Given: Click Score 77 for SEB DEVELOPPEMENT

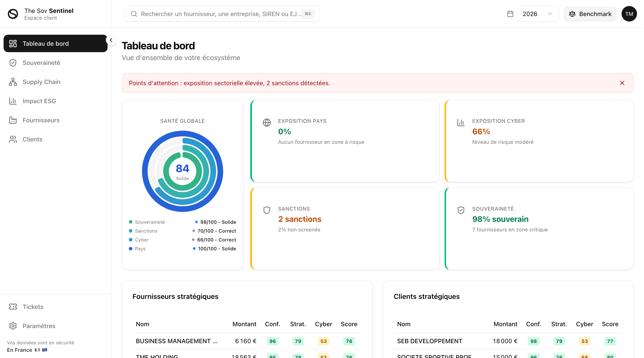Looking at the screenshot, I should pyautogui.click(x=610, y=341).
